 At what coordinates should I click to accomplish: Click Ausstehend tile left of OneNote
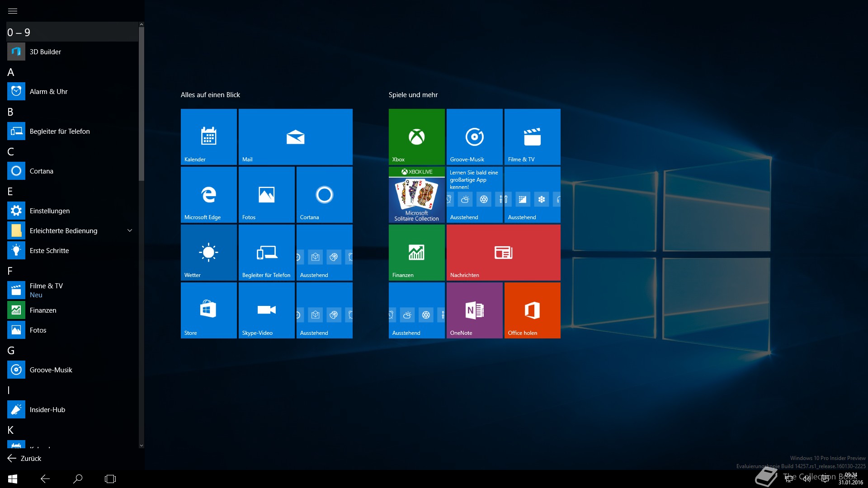417,310
